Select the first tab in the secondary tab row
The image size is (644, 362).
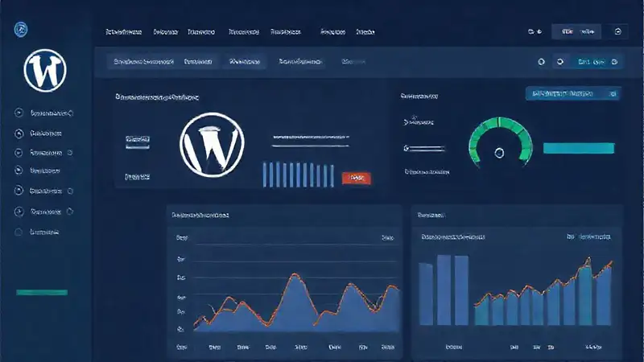[x=144, y=62]
